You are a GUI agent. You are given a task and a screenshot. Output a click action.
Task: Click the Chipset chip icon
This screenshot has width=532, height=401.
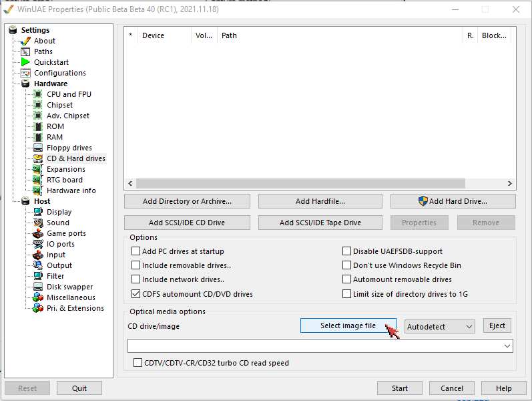(38, 105)
